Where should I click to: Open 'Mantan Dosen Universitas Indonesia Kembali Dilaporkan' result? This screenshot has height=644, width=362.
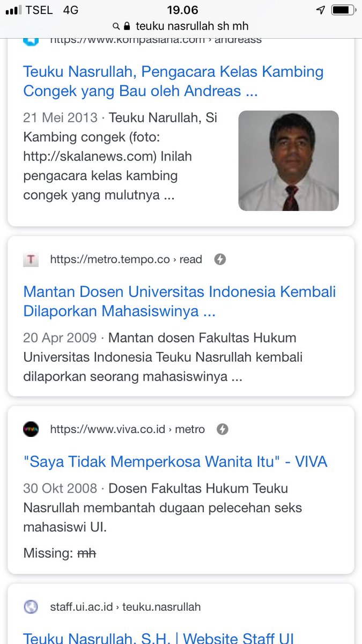180,301
